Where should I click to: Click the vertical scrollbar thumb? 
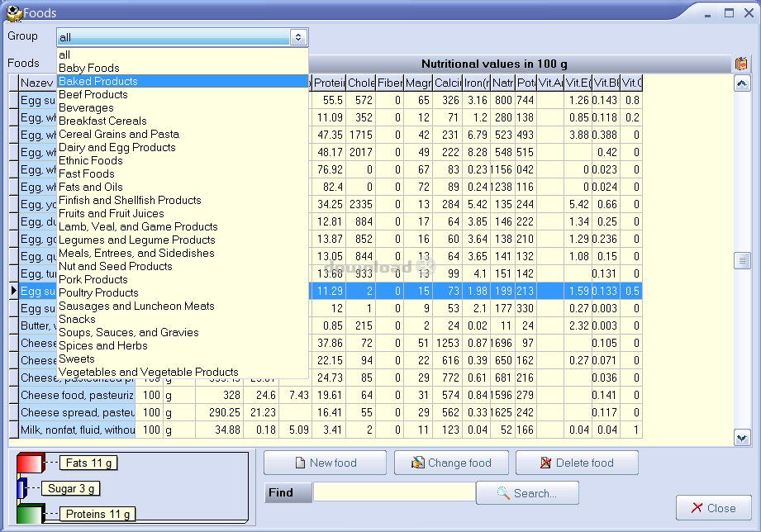(742, 261)
